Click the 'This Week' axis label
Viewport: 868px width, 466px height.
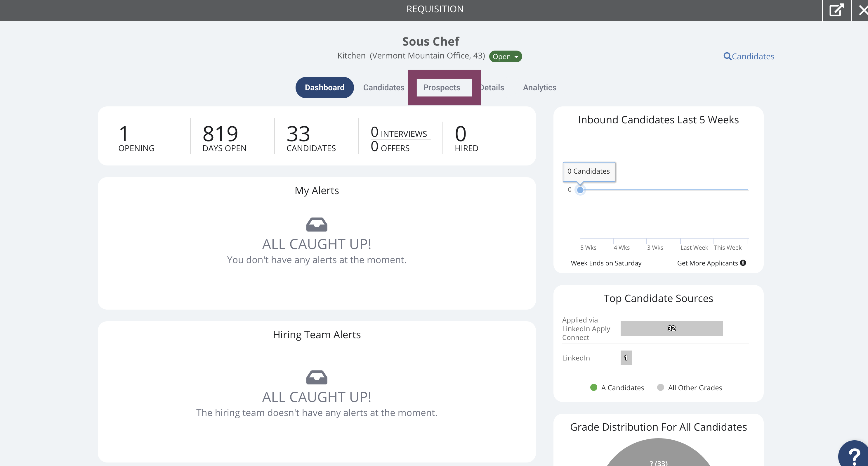[728, 248]
